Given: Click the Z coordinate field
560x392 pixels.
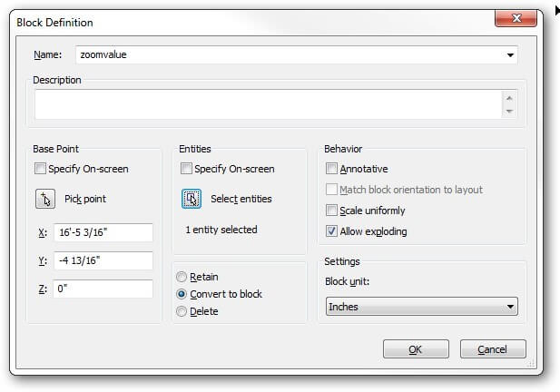Looking at the screenshot, I should [x=103, y=289].
